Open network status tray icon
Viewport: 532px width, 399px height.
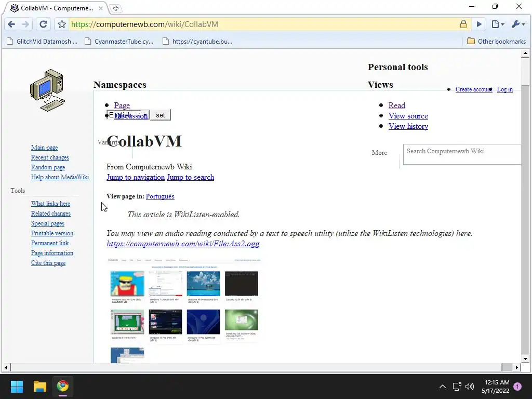tap(457, 387)
